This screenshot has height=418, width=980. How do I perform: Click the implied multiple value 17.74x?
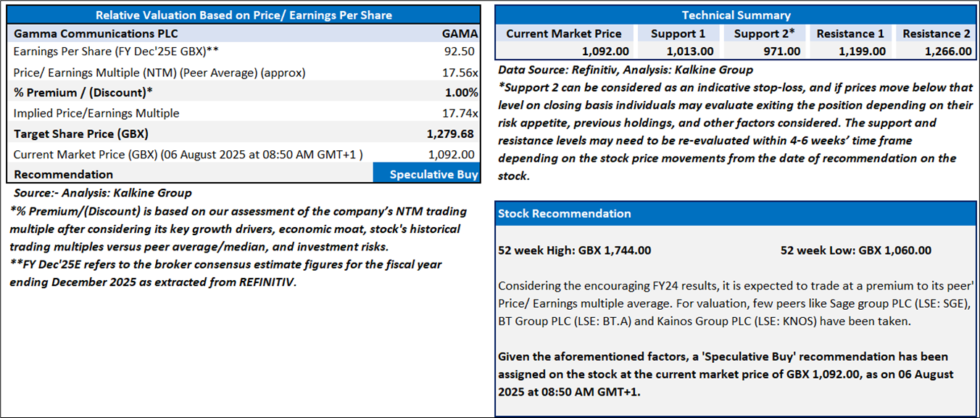460,113
